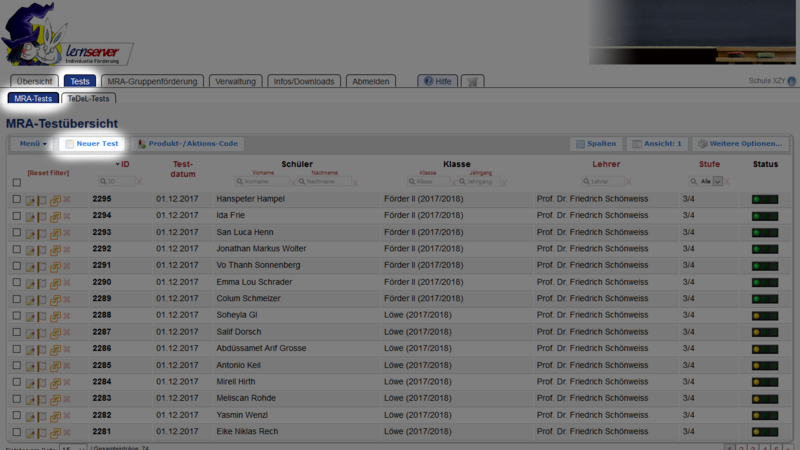Select the checkbox for test 2288

pyautogui.click(x=16, y=315)
